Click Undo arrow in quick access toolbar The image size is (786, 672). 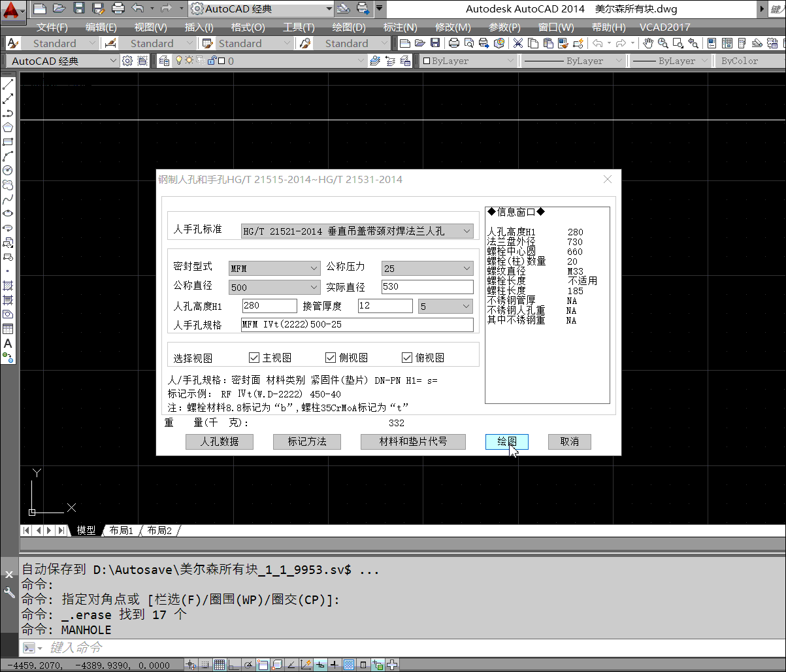(x=137, y=8)
